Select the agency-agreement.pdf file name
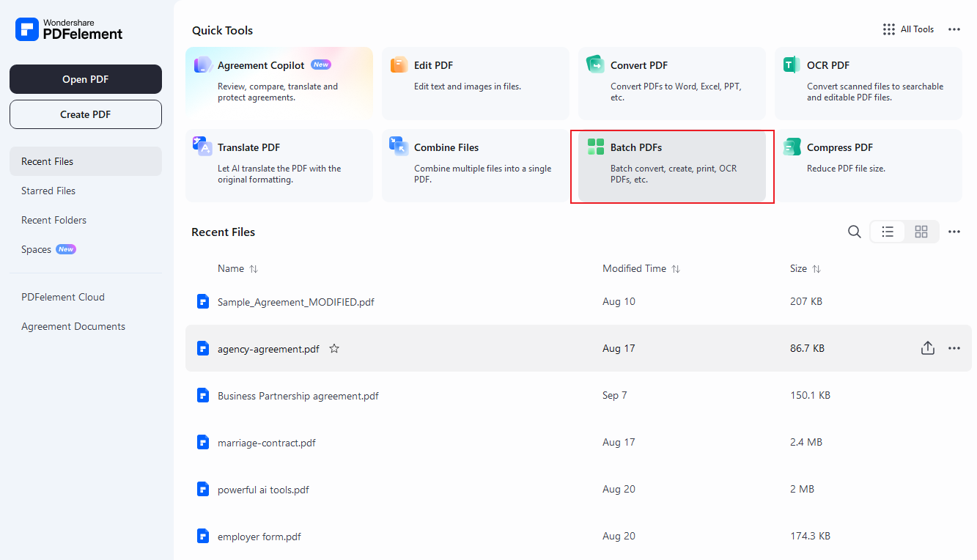 click(268, 349)
